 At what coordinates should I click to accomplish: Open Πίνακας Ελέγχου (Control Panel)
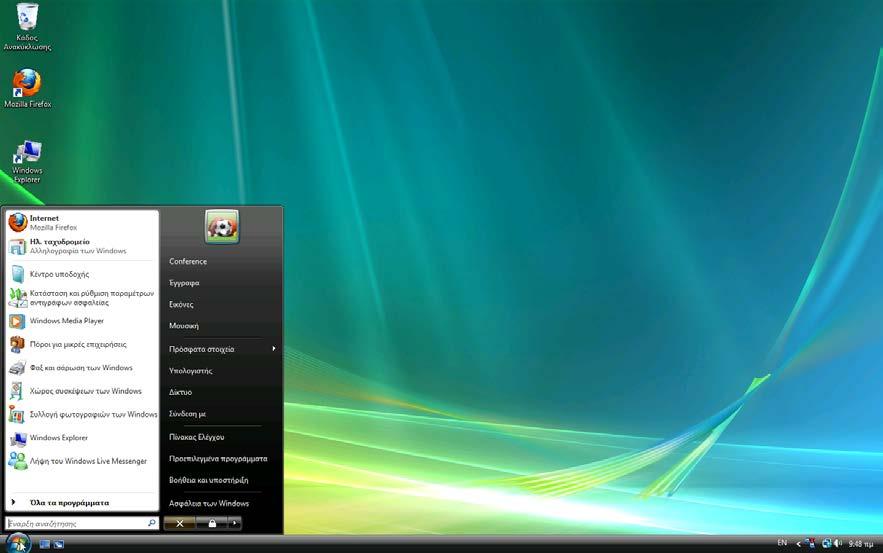point(222,437)
